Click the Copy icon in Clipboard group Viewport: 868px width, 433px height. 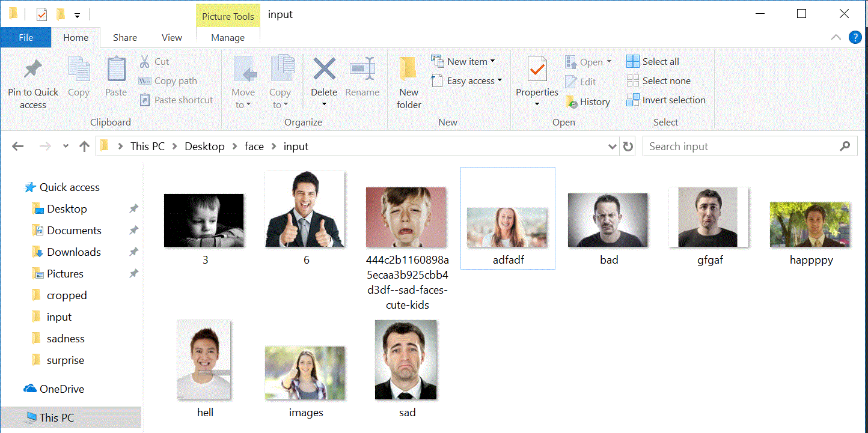[79, 69]
